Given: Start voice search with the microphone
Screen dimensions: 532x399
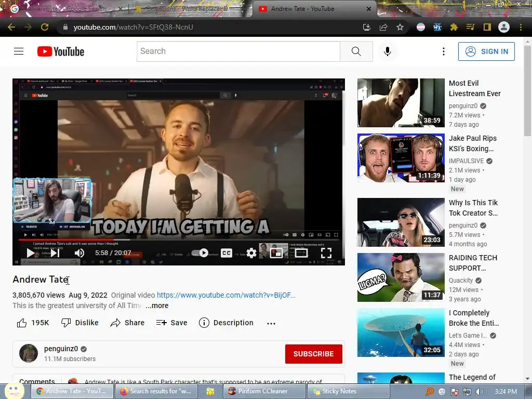Looking at the screenshot, I should 387,51.
